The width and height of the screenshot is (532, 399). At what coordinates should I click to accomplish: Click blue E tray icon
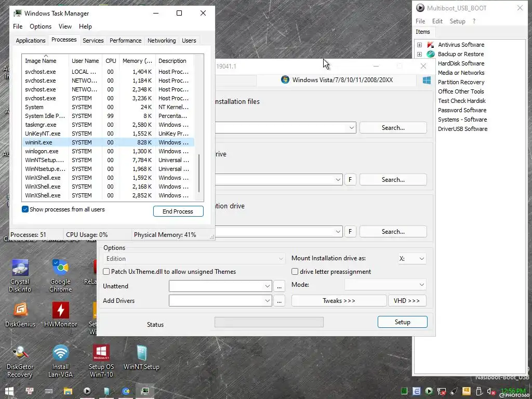point(416,392)
